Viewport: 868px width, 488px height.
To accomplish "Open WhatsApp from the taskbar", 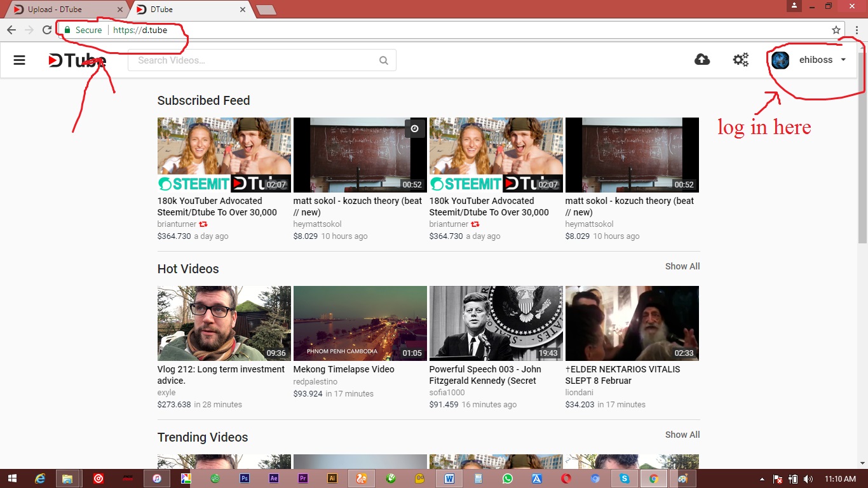I will [508, 478].
